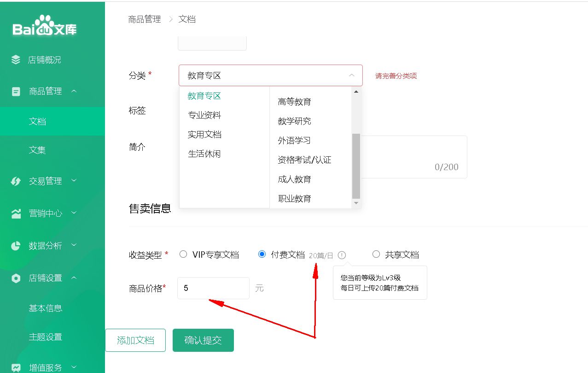588x373 pixels.
Task: Click the 确认提交 button
Action: (x=203, y=340)
